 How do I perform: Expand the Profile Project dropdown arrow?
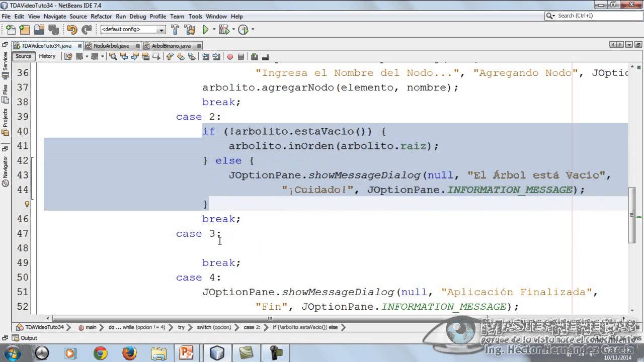[252, 30]
